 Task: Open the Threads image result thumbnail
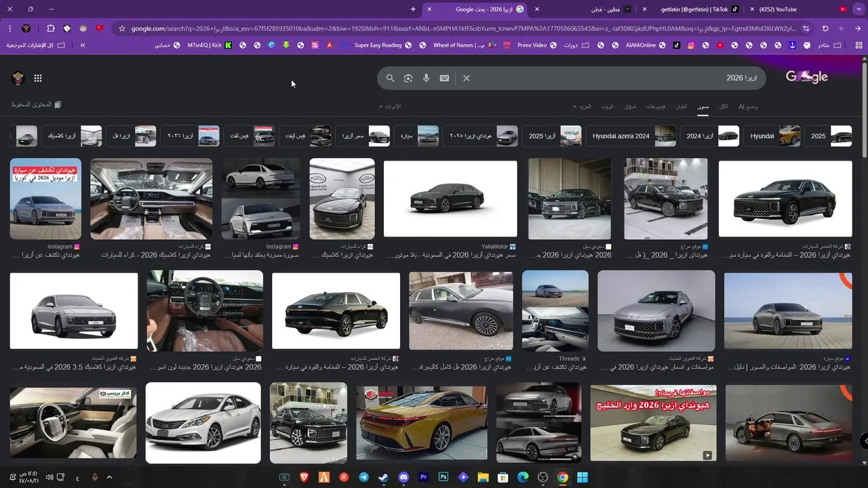(555, 310)
